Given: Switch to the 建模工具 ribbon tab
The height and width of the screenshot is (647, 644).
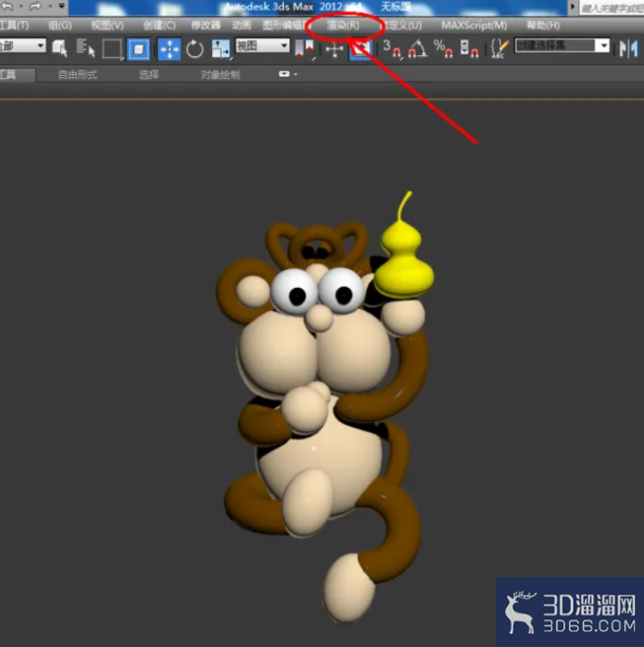Looking at the screenshot, I should click(x=18, y=75).
